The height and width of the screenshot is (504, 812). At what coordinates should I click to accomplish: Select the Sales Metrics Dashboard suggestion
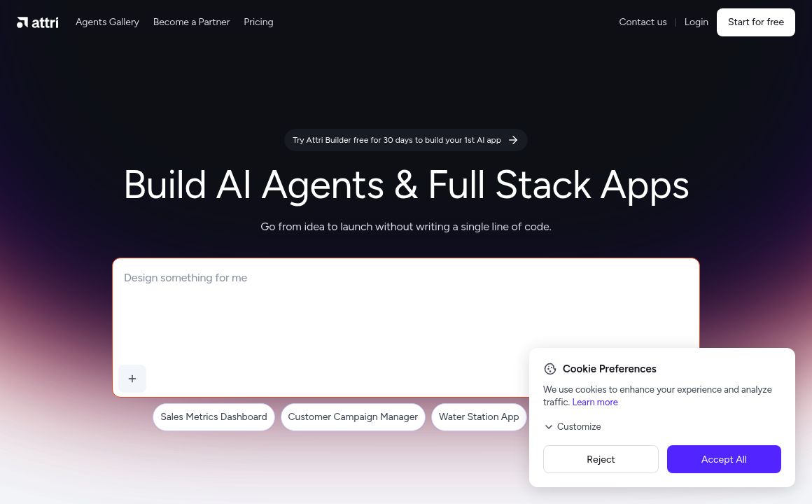213,417
